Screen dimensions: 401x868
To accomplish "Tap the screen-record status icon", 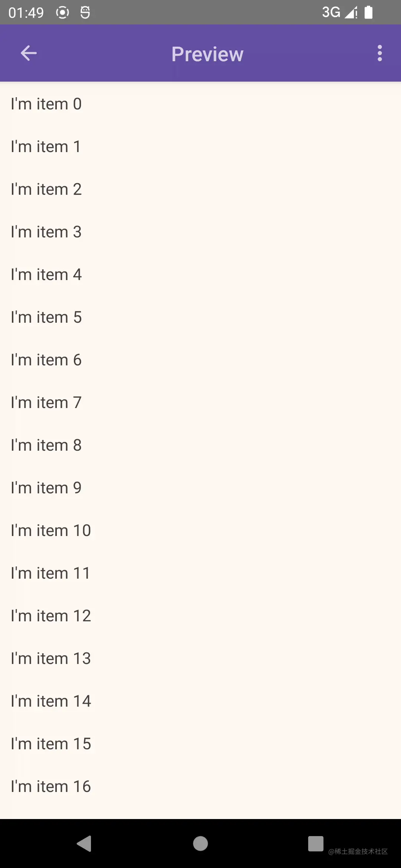I will pos(62,13).
